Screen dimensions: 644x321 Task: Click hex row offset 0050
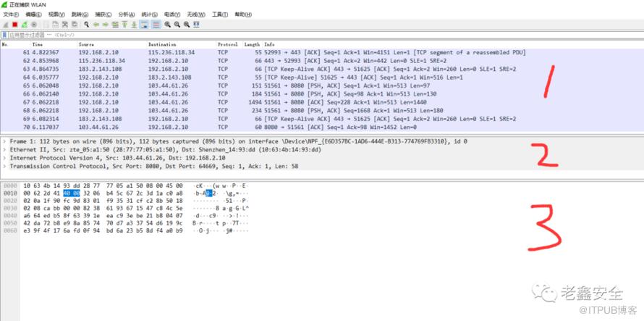tap(9, 223)
